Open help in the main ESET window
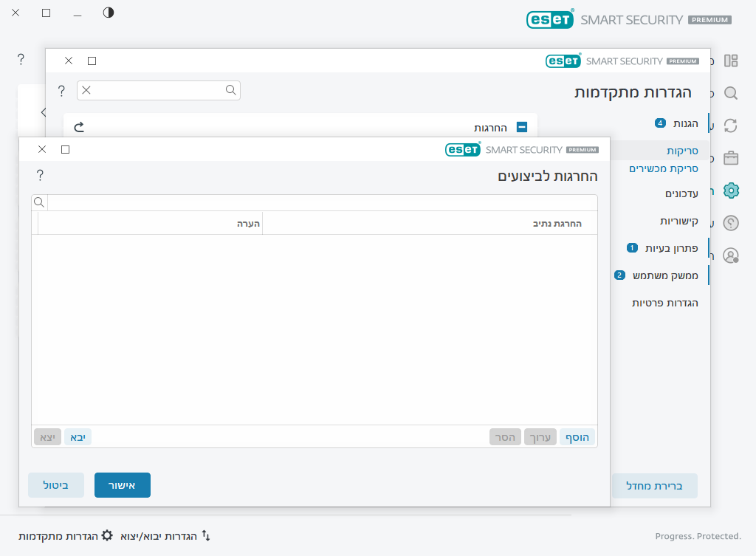 tap(21, 59)
